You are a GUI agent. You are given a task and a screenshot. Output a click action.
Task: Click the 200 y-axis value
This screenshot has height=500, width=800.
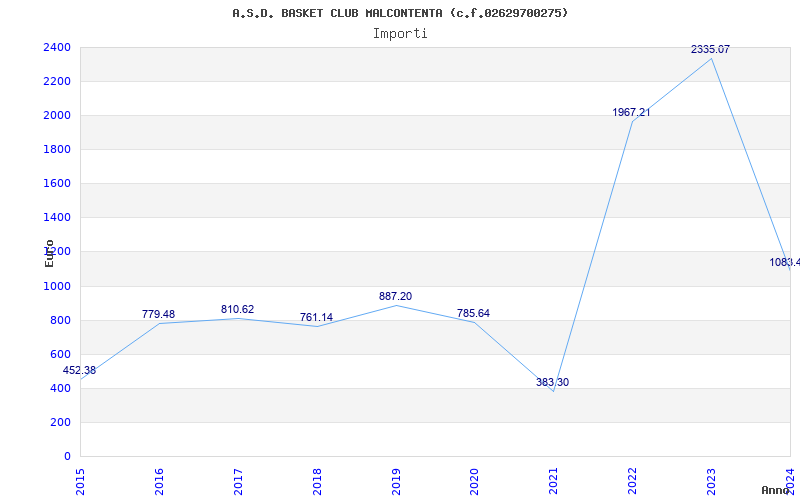tap(61, 423)
